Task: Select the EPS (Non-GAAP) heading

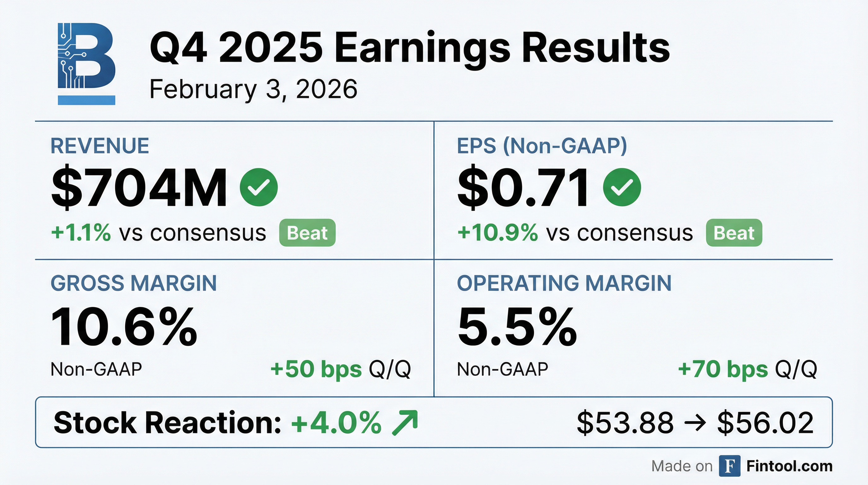Action: [542, 146]
